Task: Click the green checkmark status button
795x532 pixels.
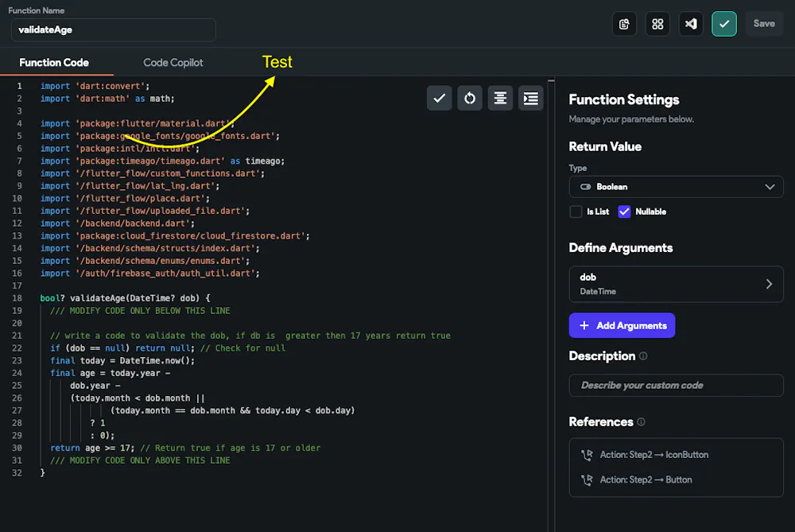Action: [724, 24]
